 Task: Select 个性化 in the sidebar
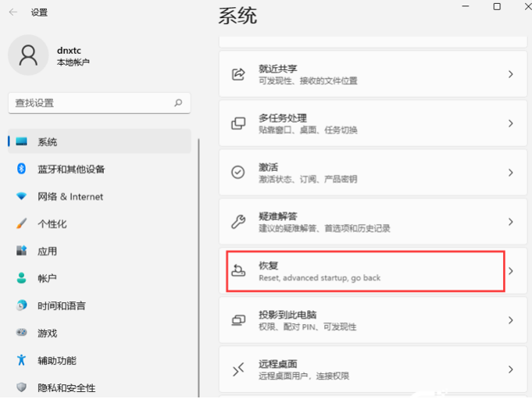[52, 224]
